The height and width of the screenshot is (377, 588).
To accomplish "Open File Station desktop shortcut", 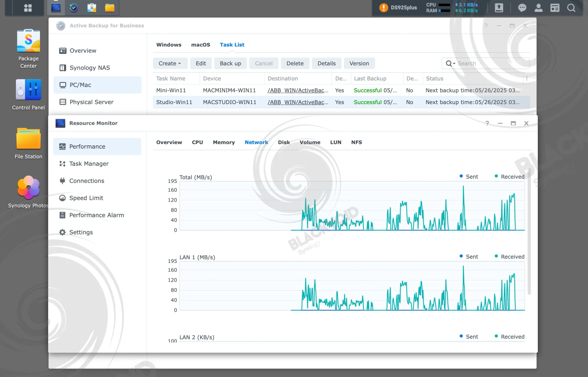I will (x=29, y=144).
